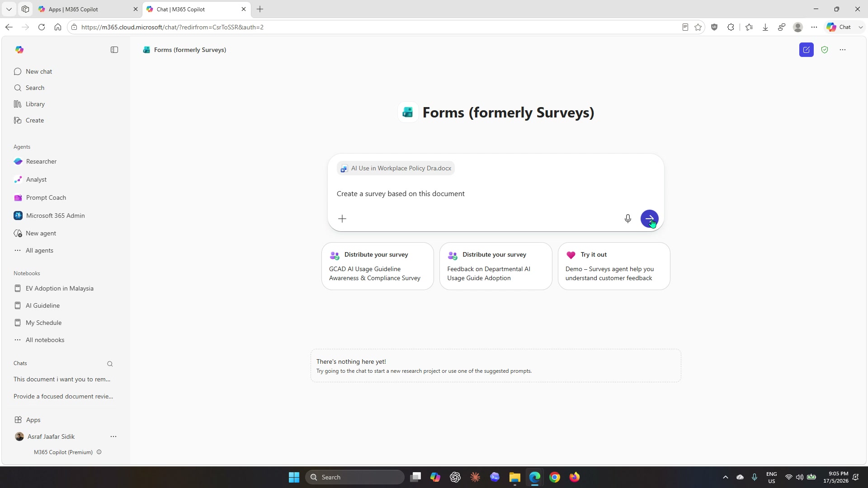Go back in the browser
Screen dimensions: 868x488
click(9, 27)
